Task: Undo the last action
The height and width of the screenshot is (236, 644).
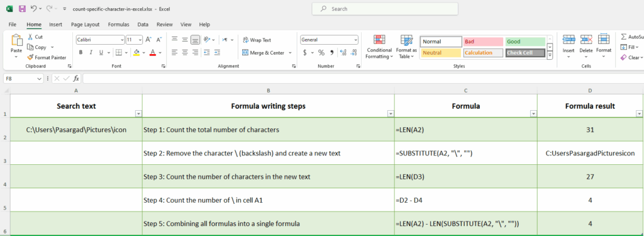Action: coord(34,8)
